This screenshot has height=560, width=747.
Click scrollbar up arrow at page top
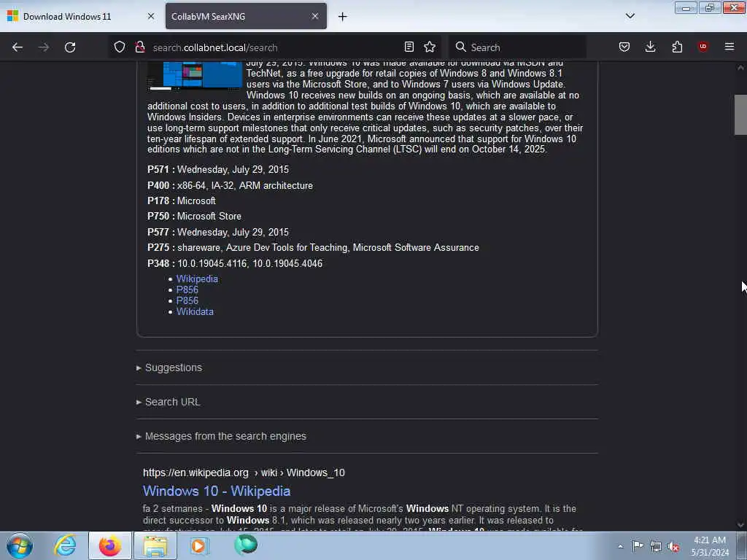coord(740,68)
